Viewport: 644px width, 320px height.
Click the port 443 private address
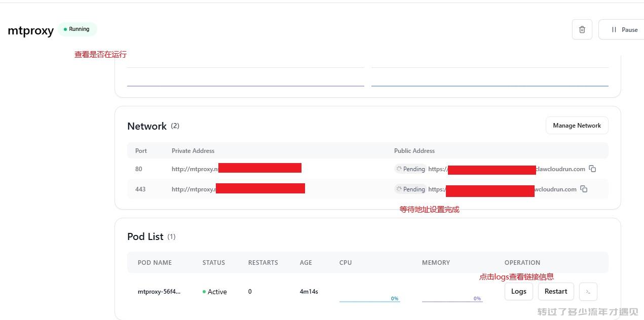tap(238, 189)
